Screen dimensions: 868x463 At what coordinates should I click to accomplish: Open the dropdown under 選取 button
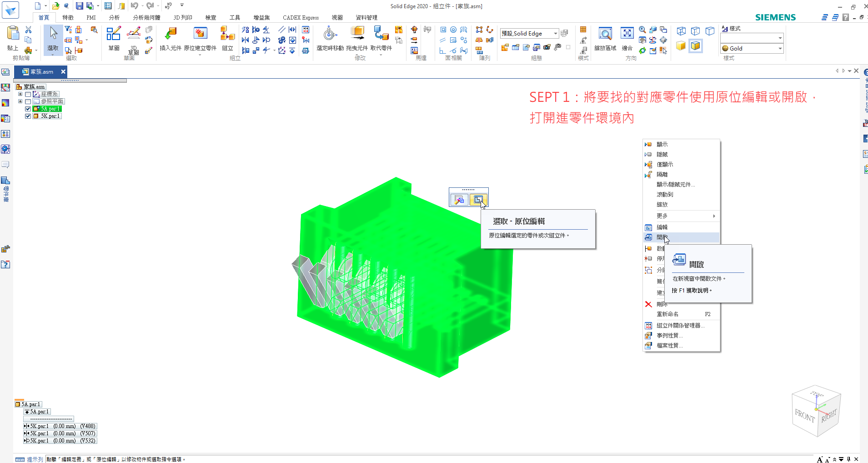[x=53, y=54]
